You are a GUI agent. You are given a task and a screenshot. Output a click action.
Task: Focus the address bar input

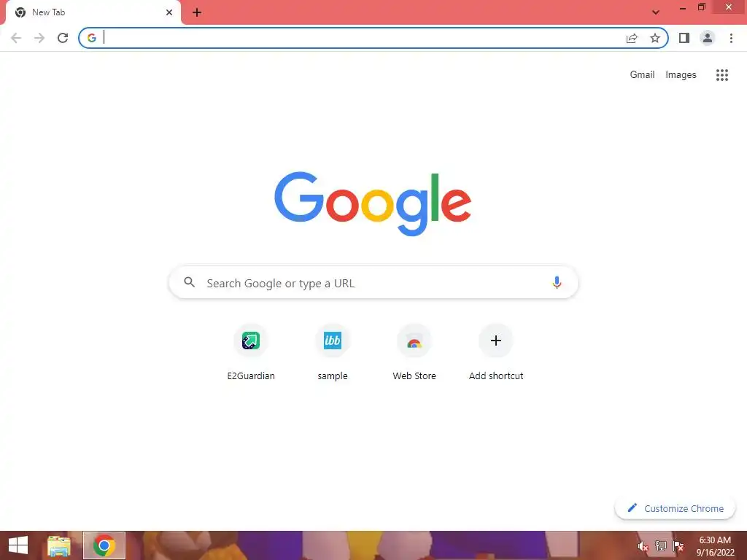(x=362, y=38)
